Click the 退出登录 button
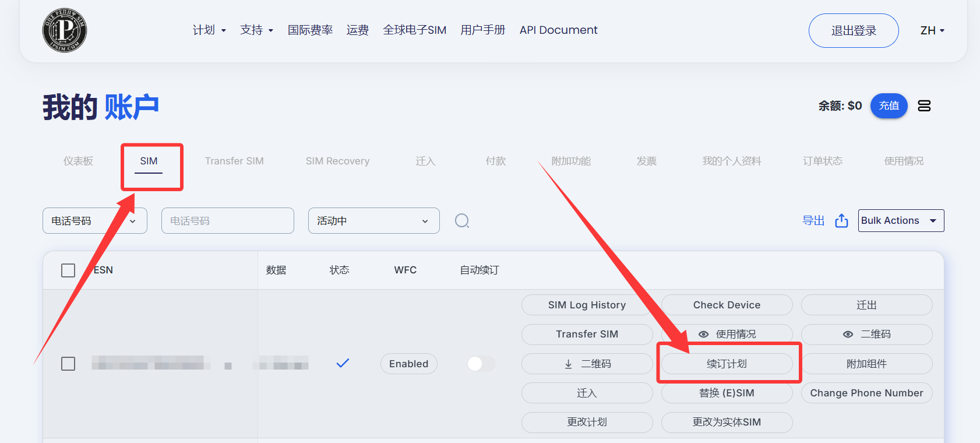980x443 pixels. tap(854, 30)
